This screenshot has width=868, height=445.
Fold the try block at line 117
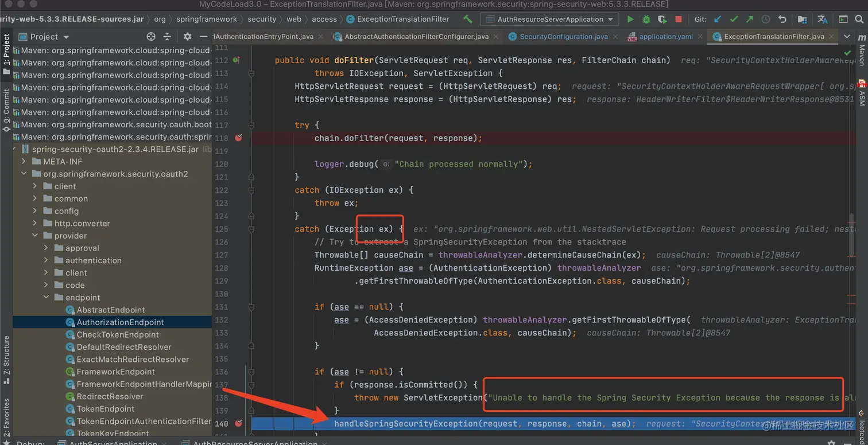[251, 125]
